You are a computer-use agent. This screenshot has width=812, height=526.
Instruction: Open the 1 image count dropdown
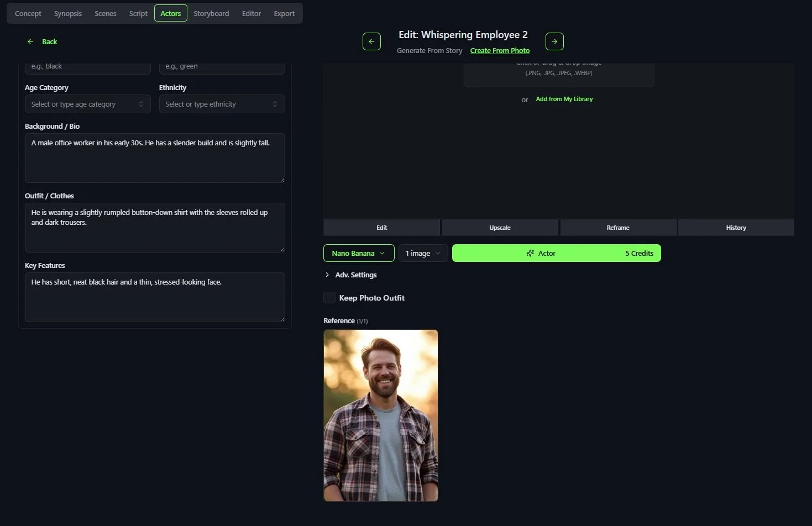click(423, 253)
